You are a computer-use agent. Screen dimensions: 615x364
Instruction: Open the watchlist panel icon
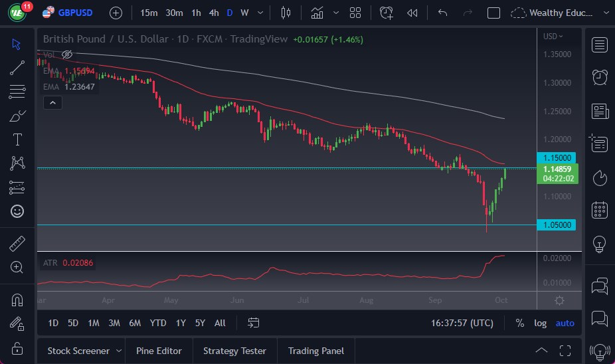click(599, 45)
